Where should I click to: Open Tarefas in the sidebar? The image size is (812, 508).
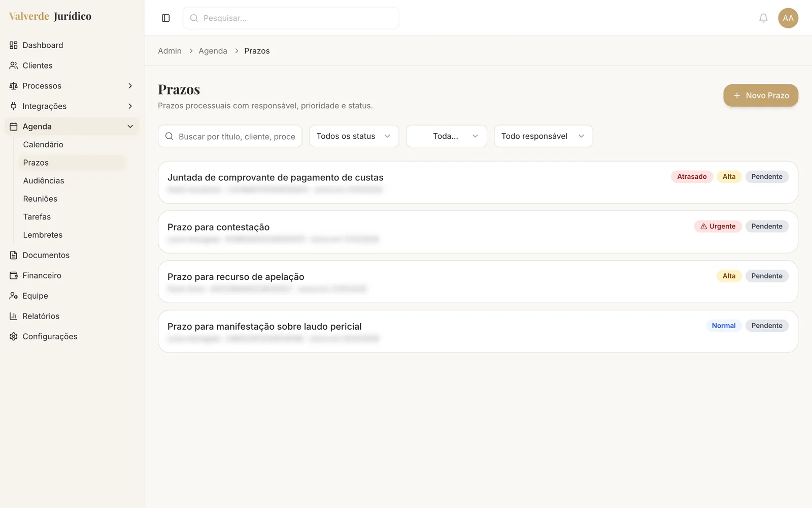pos(72,217)
